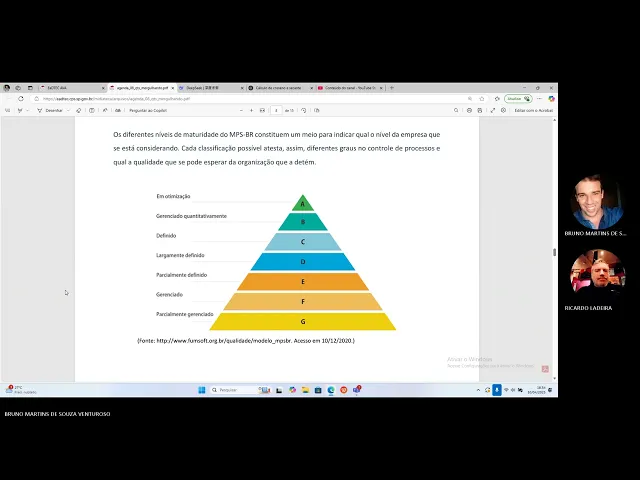The image size is (640, 480).
Task: Click Bruno Martins participant video thumbnail
Action: tap(597, 202)
